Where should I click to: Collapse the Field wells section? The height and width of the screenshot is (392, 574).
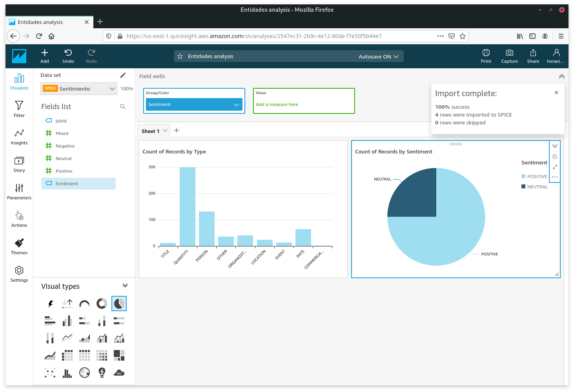pos(562,77)
